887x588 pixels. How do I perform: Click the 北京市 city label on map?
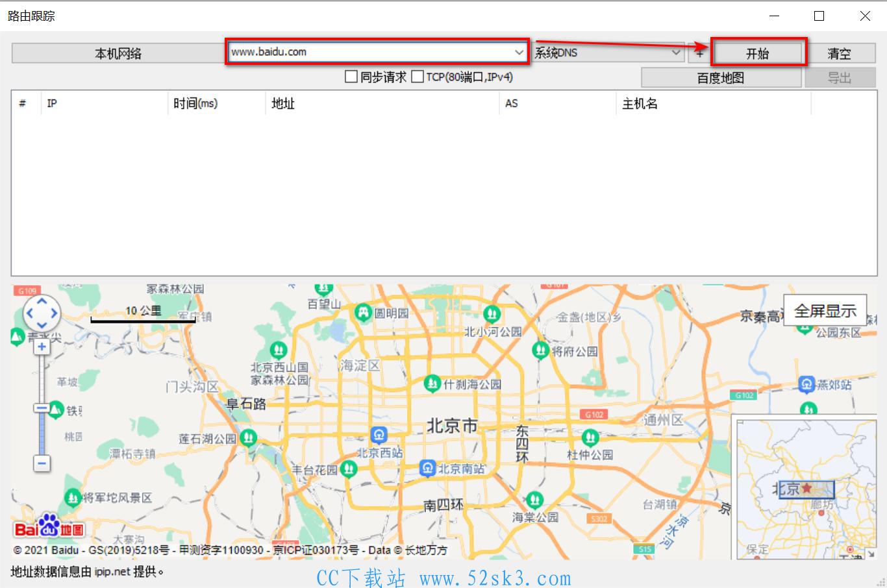[x=452, y=426]
